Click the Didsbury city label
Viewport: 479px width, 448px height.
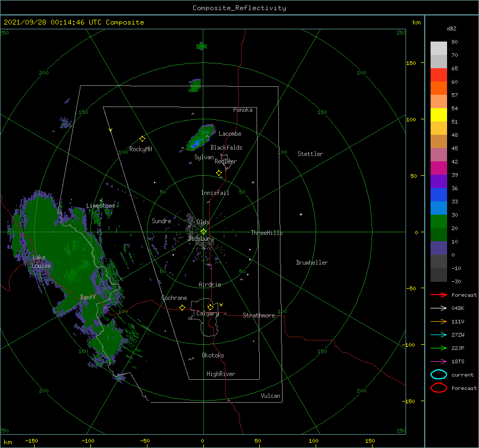pyautogui.click(x=201, y=239)
